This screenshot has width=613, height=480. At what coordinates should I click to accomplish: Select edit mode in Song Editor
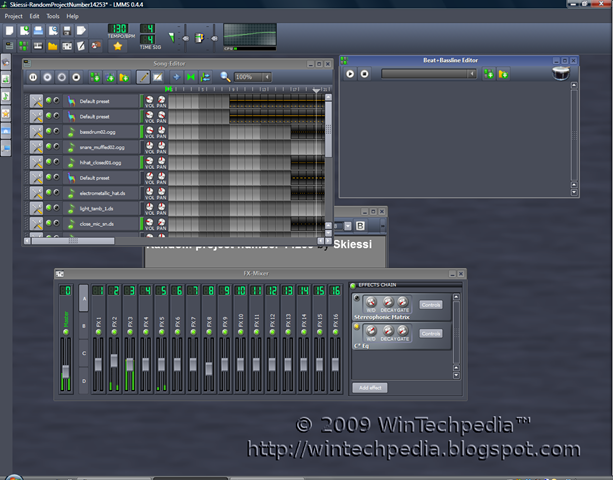tap(158, 77)
